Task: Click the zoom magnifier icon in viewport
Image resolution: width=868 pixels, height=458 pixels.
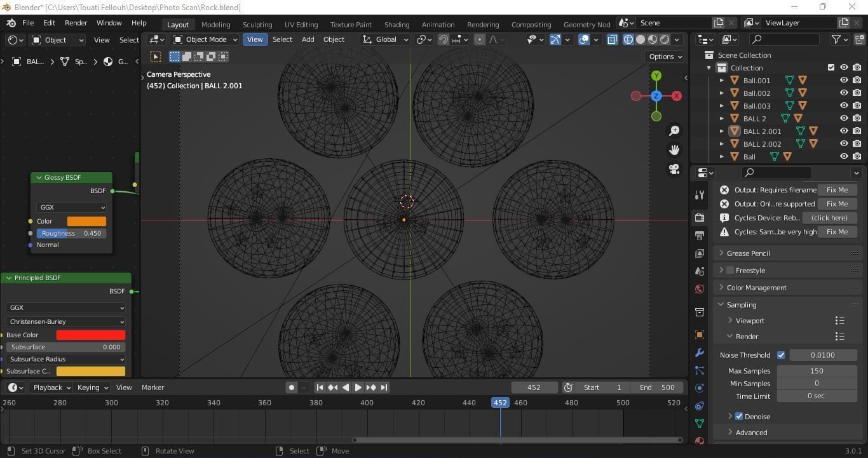Action: tap(674, 131)
